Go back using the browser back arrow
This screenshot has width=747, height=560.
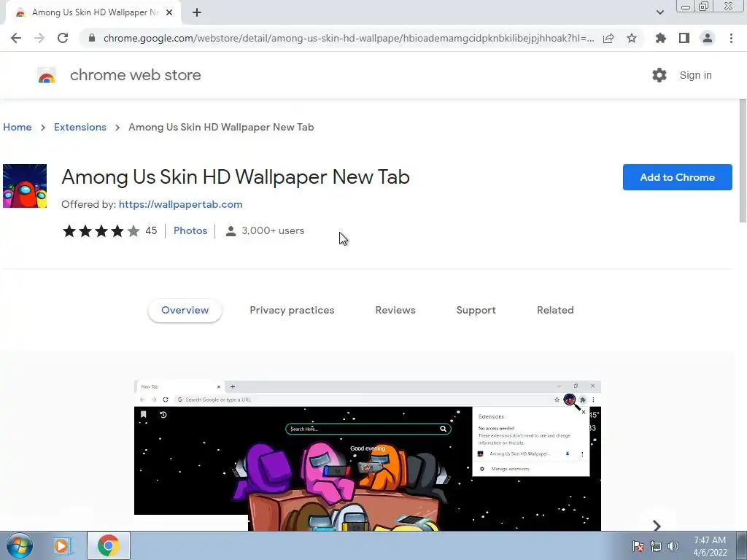(x=16, y=38)
